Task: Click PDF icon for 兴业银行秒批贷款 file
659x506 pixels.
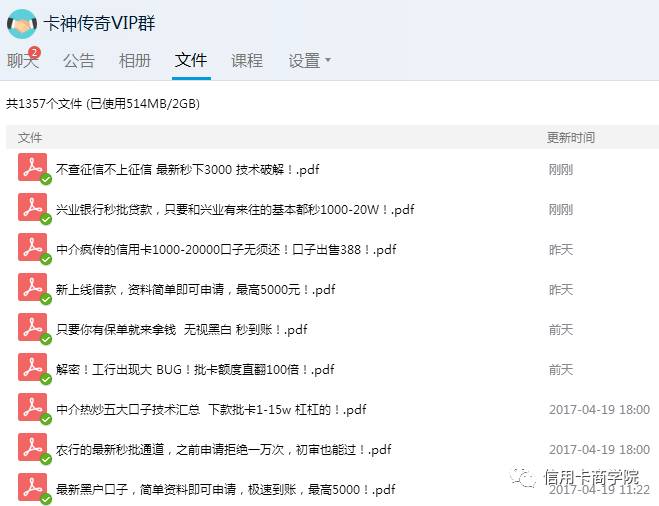Action: pos(33,208)
